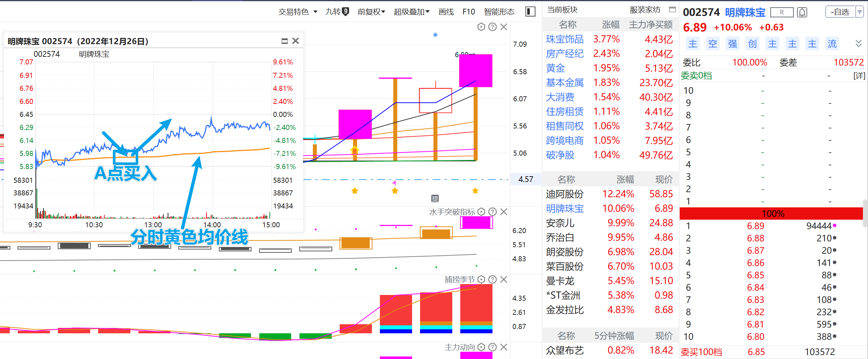Open the 交易特色 dropdown
The width and height of the screenshot is (868, 359).
coord(298,12)
